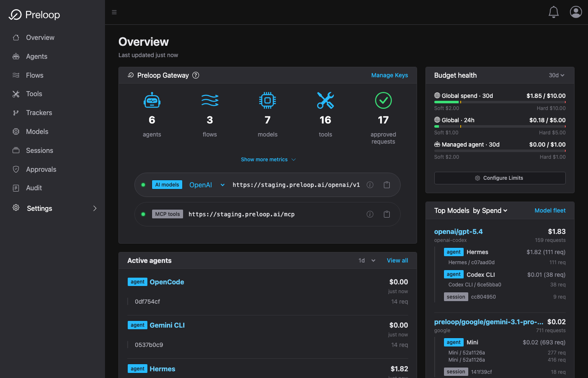Image resolution: width=588 pixels, height=378 pixels.
Task: Click the Flows waves icon in sidebar
Action: pos(16,75)
